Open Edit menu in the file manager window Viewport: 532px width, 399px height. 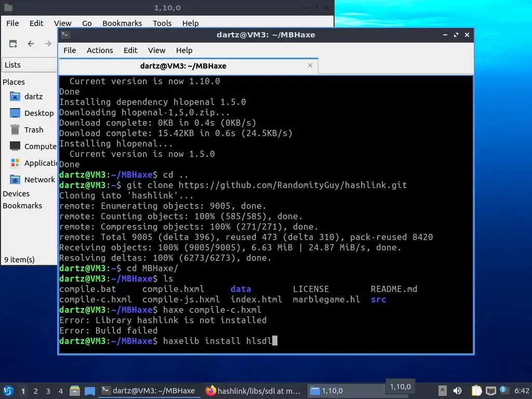pos(36,23)
